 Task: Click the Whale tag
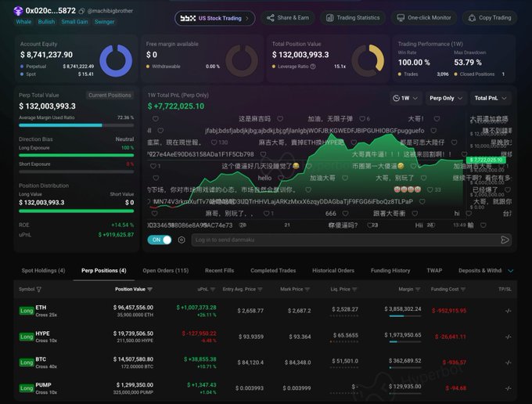tap(23, 22)
